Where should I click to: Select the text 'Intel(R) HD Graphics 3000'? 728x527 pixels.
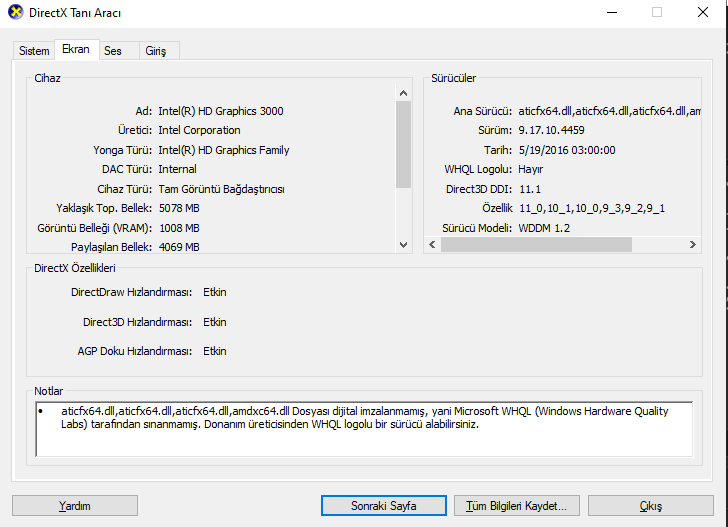(x=221, y=111)
